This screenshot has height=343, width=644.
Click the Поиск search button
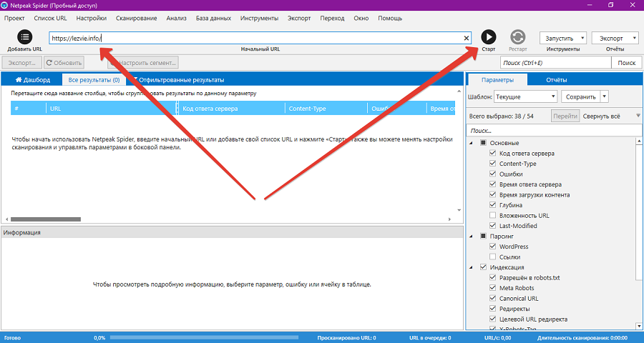[x=626, y=63]
